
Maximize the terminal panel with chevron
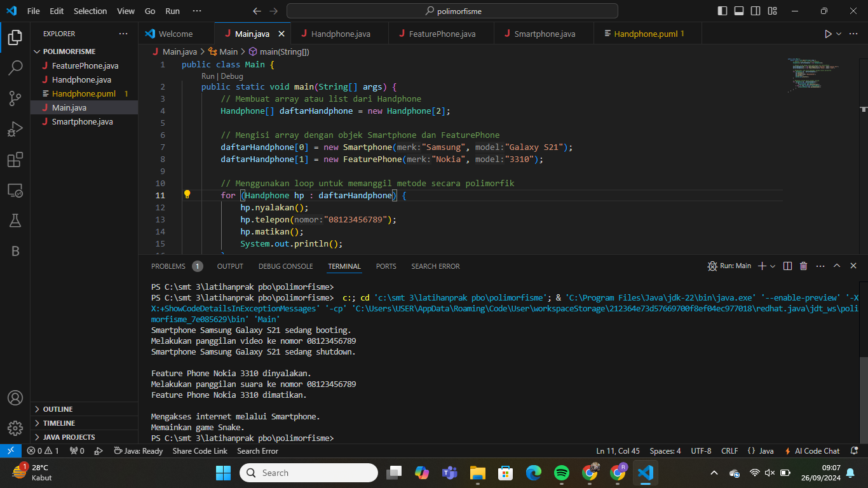pos(837,266)
